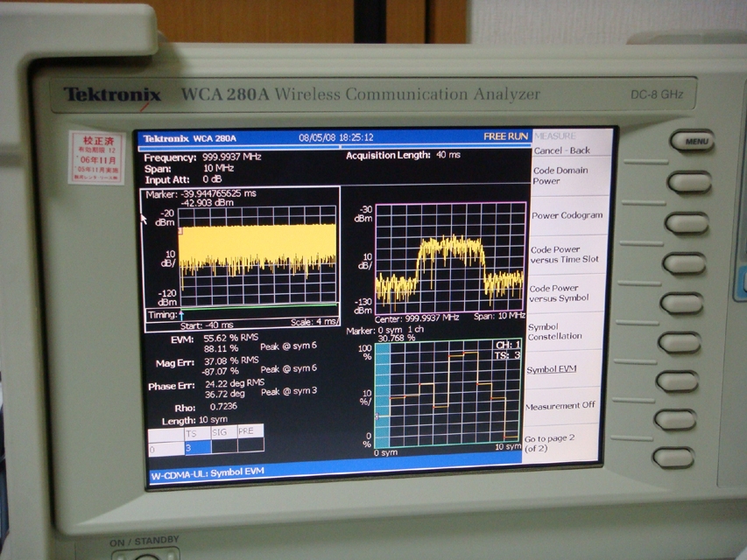Click the Frequency value 999.9937 MHz in the header

click(231, 157)
